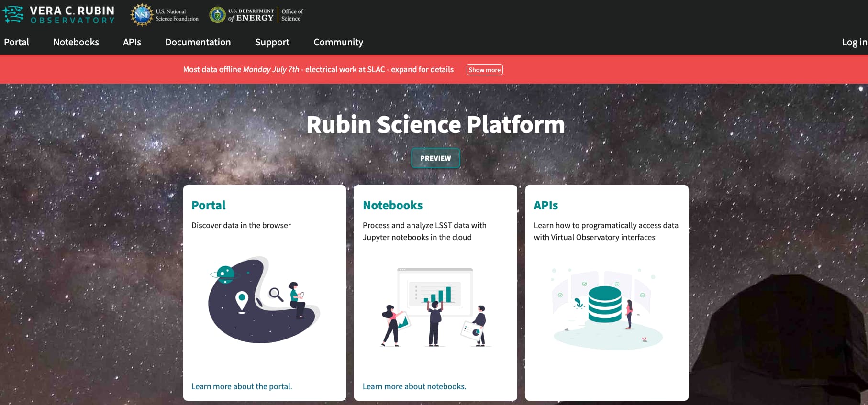Click the offline data announcement text

318,69
